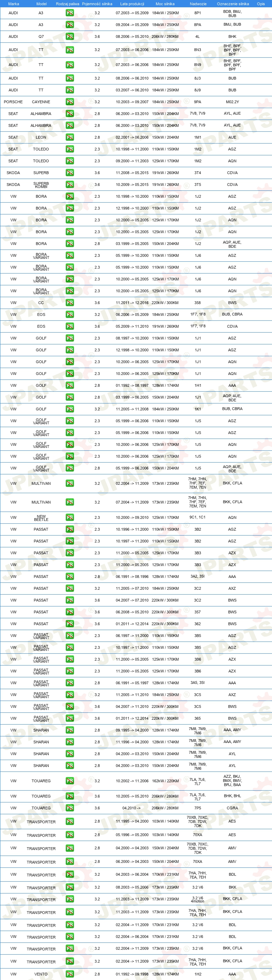This screenshot has height=980, width=272.
Task: Click fuel icon in AUDI TT 8J9 row
Action: pyautogui.click(x=70, y=90)
